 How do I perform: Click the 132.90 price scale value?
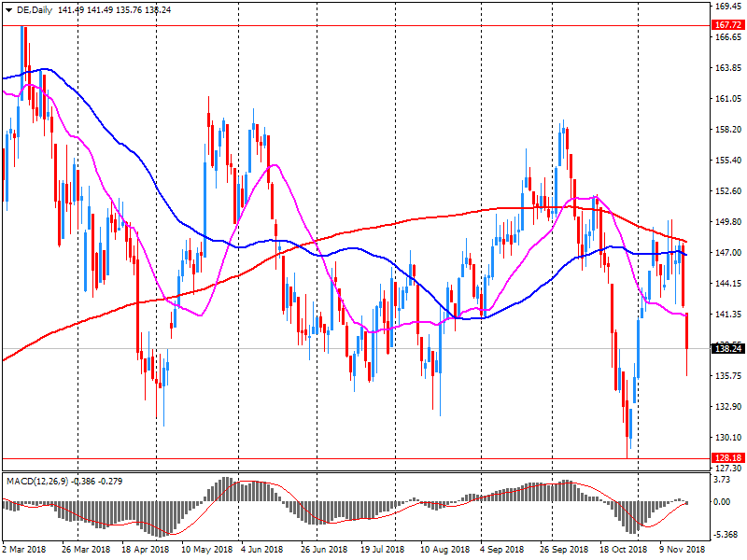click(728, 407)
